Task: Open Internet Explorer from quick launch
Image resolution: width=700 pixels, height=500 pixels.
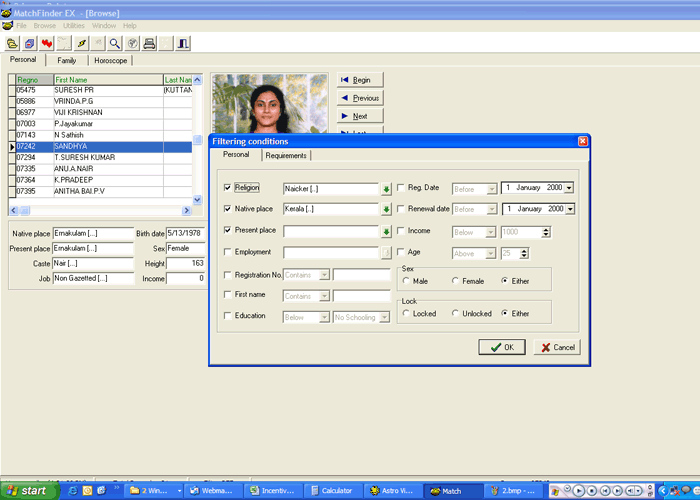Action: [x=73, y=490]
